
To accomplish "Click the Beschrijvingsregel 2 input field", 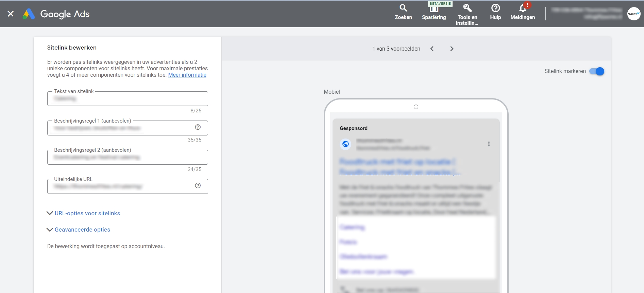I will point(128,158).
